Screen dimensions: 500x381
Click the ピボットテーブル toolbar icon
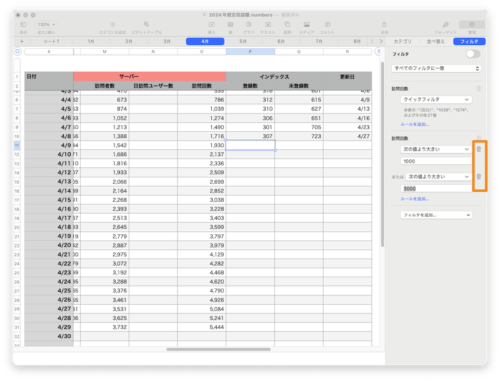[x=146, y=25]
